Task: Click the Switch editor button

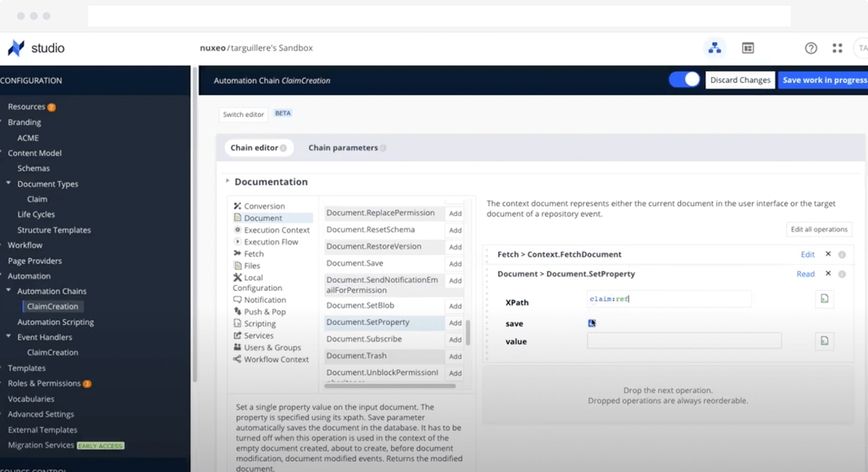Action: [243, 115]
